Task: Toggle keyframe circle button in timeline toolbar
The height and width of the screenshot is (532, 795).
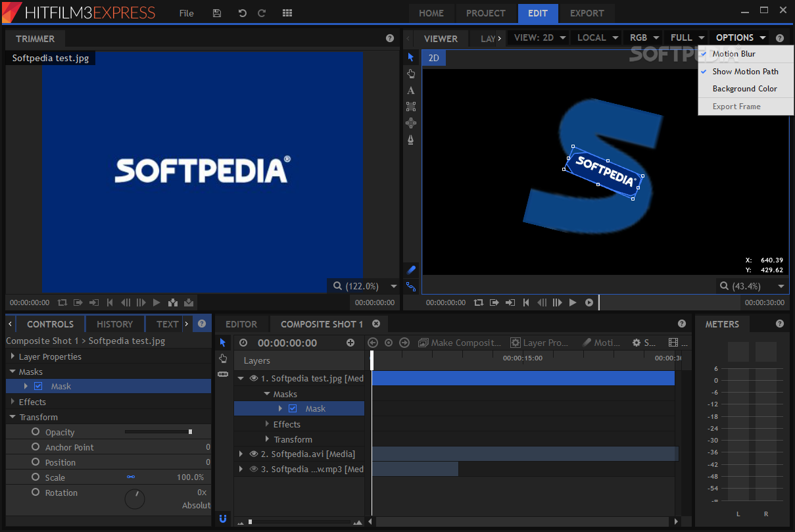Action: coord(389,343)
